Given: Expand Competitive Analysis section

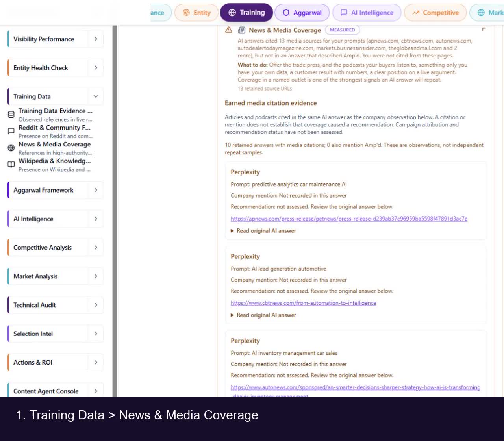Looking at the screenshot, I should click(96, 248).
